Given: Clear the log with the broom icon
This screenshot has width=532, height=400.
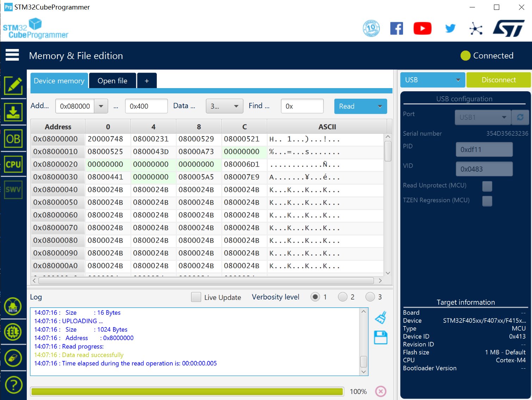Looking at the screenshot, I should (381, 318).
